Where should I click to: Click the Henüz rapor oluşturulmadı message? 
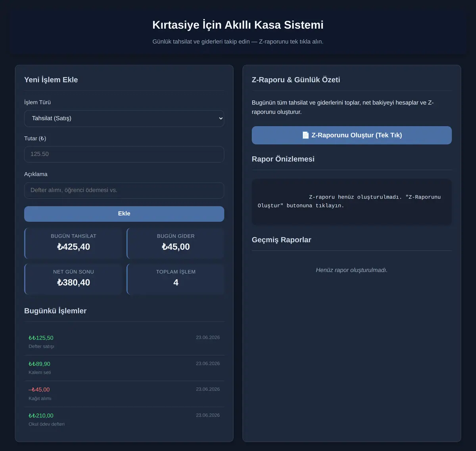[351, 270]
